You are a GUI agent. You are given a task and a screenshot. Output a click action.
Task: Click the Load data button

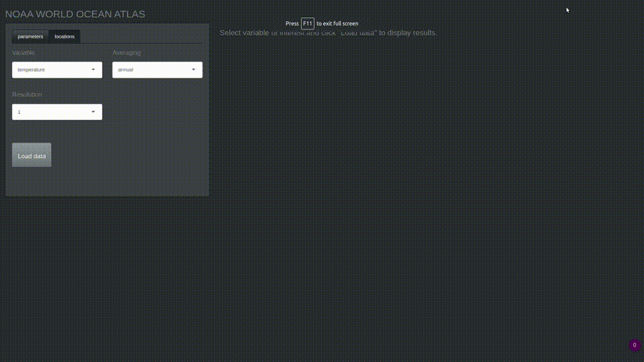pyautogui.click(x=32, y=155)
